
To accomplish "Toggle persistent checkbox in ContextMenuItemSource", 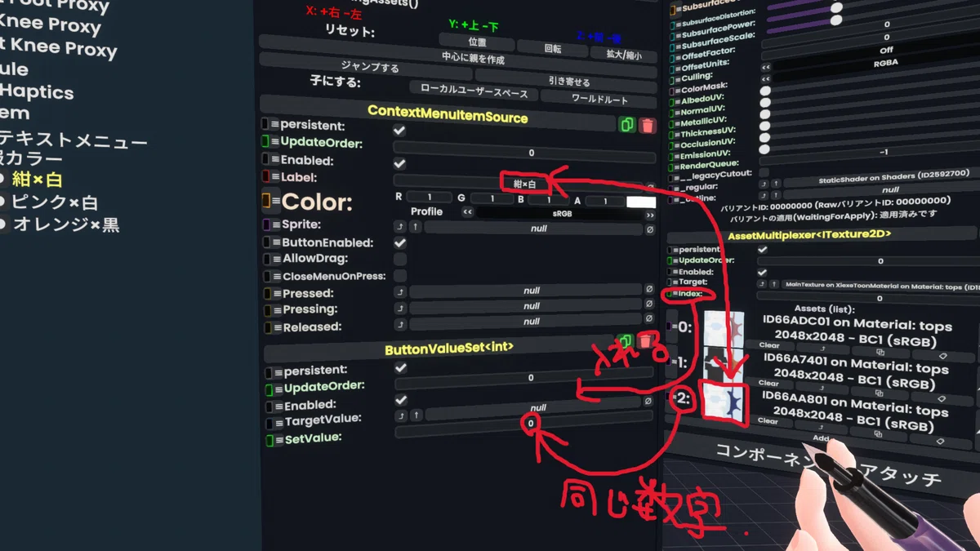I will click(x=399, y=130).
